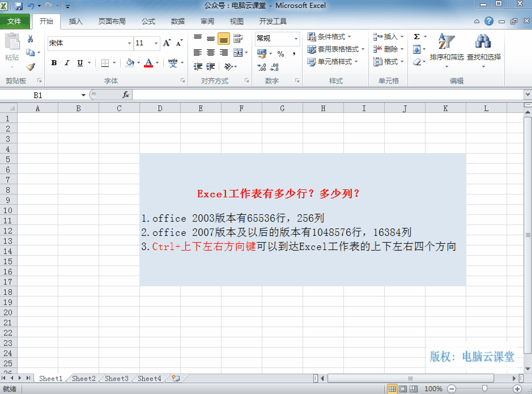Click the AutoSum sigma icon
This screenshot has width=532, height=394.
coord(417,37)
